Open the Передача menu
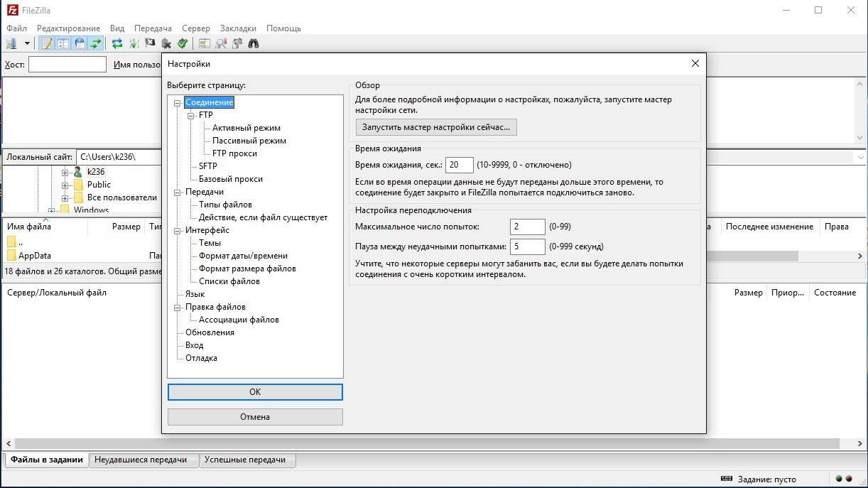The image size is (868, 488). click(153, 28)
